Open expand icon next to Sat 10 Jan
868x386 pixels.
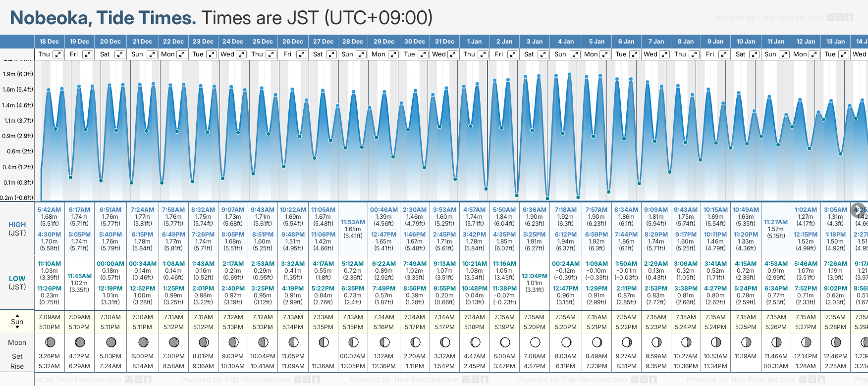(754, 54)
